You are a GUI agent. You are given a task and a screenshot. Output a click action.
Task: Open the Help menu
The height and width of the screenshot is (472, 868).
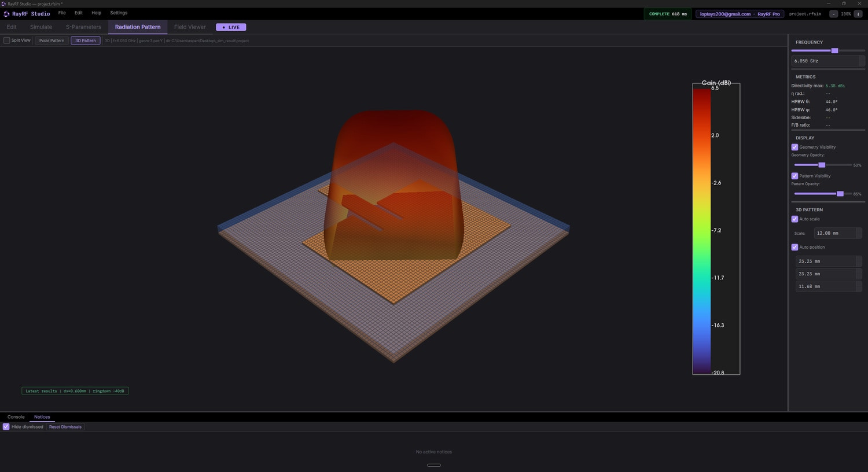point(96,13)
